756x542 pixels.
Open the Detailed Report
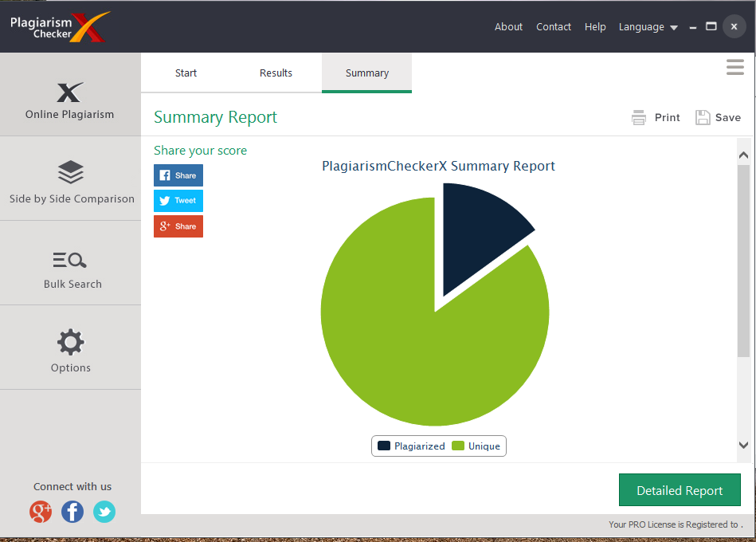[680, 490]
